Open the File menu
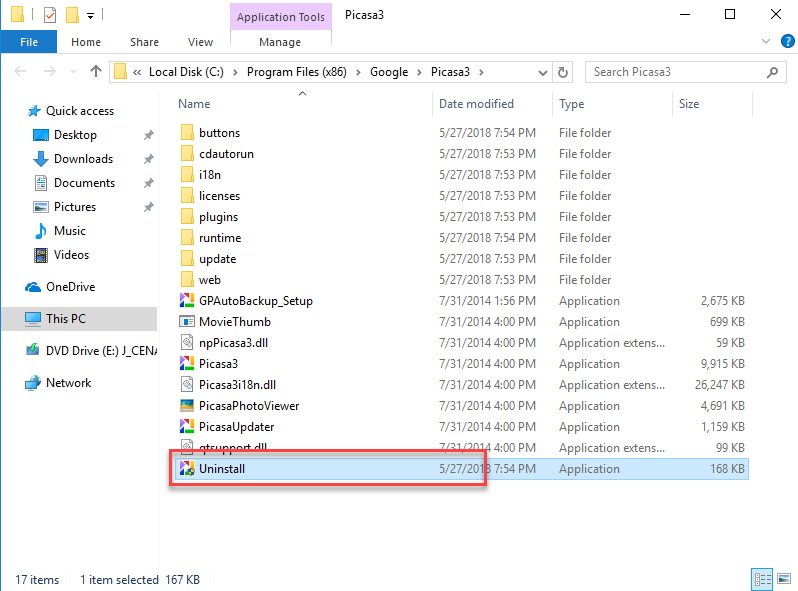Viewport: 798px width, 591px height. click(x=28, y=42)
